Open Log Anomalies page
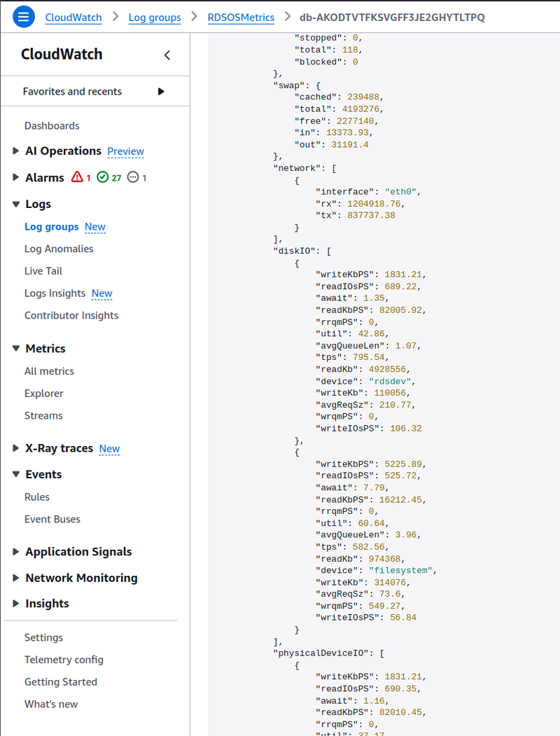This screenshot has width=560, height=736. click(59, 249)
